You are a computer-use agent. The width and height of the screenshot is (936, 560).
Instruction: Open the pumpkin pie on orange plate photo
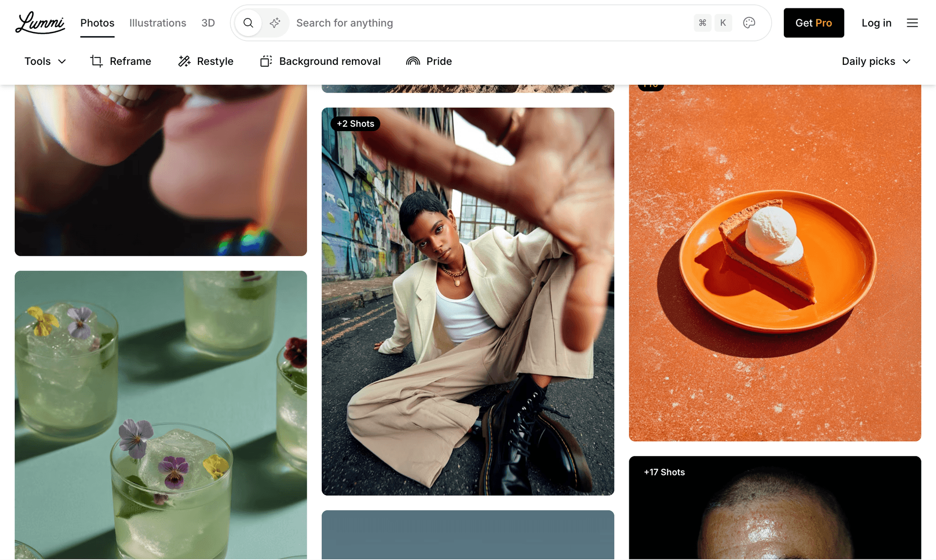(775, 263)
